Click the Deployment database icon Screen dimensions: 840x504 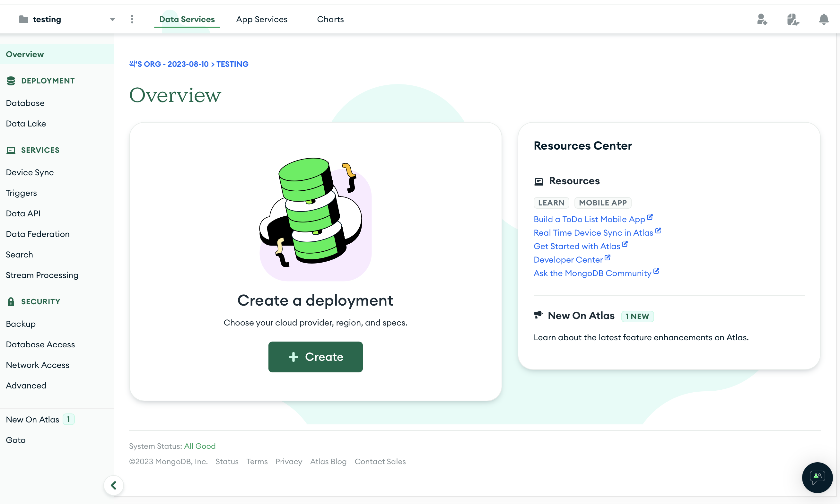coord(11,81)
